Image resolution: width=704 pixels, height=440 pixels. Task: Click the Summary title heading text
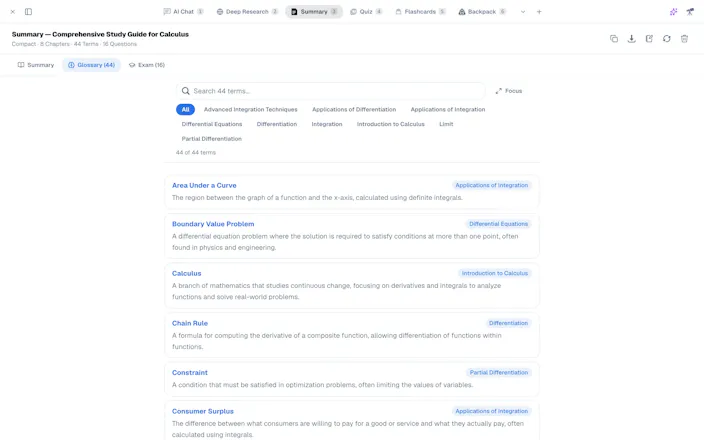(100, 34)
